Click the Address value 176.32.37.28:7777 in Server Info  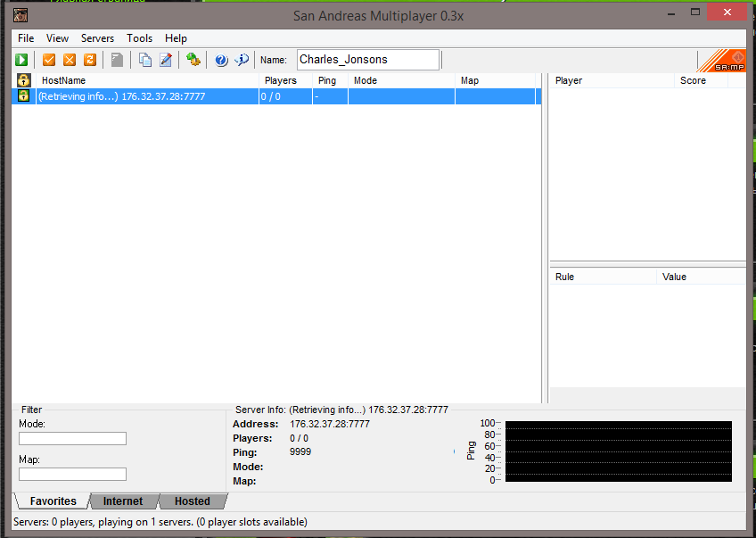click(x=330, y=424)
